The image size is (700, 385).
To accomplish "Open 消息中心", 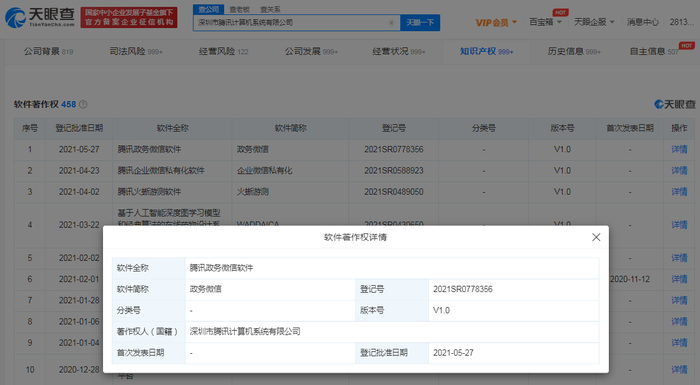I will (x=642, y=22).
